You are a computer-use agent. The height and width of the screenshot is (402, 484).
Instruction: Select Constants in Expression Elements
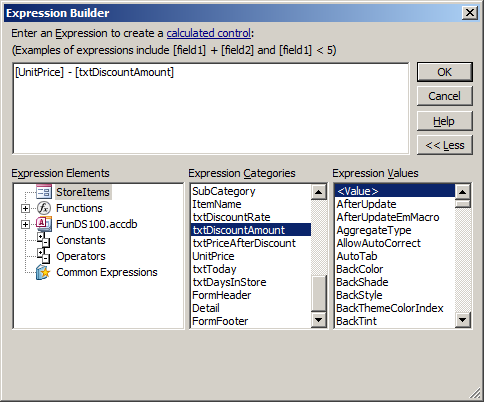(81, 240)
